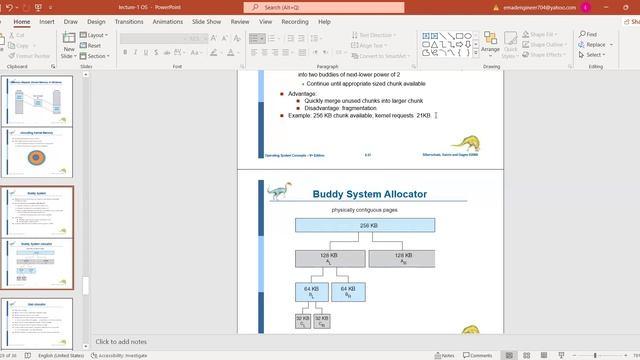
Task: Open the Transitions tab
Action: (x=129, y=22)
